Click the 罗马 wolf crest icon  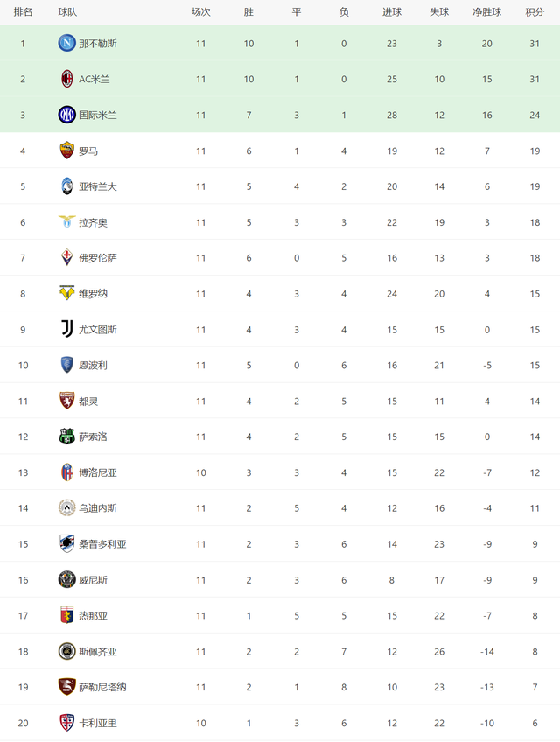click(66, 150)
